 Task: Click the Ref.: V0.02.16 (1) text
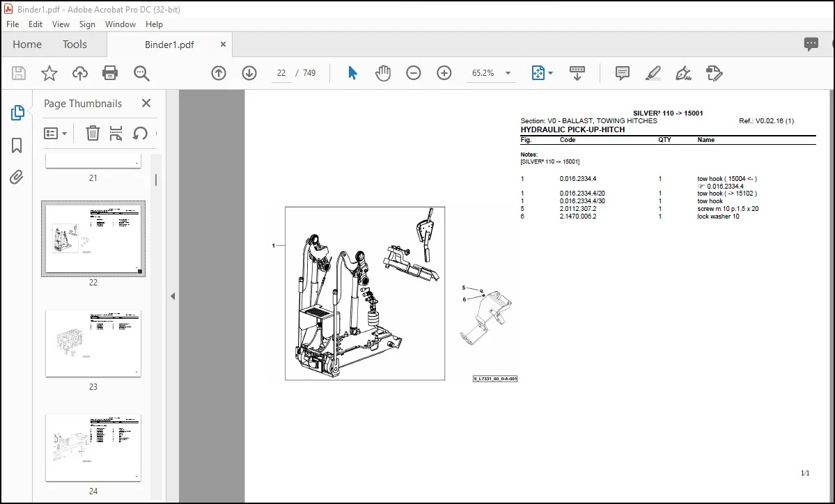point(766,121)
